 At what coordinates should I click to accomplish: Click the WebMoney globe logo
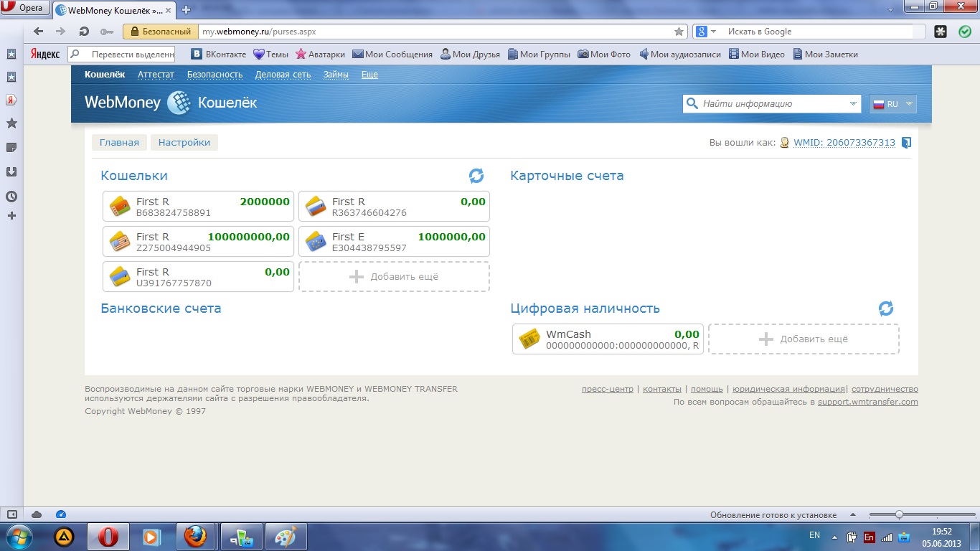pyautogui.click(x=178, y=103)
